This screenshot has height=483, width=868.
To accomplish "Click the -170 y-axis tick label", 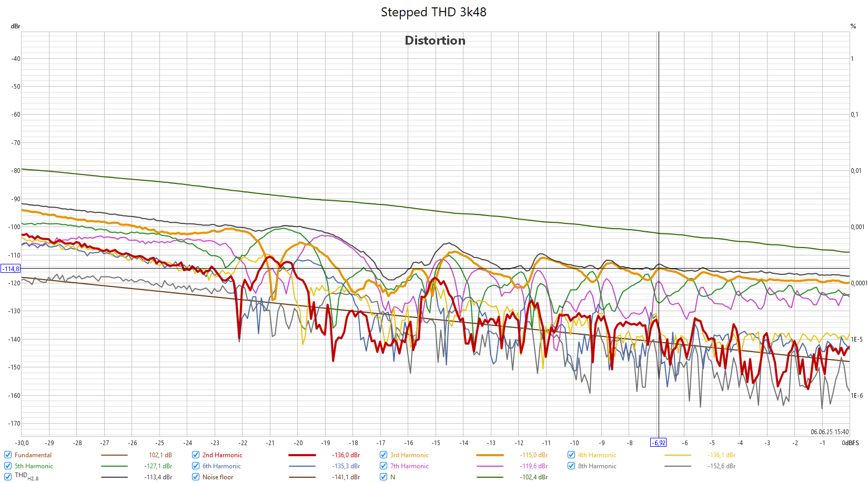I will [x=14, y=424].
